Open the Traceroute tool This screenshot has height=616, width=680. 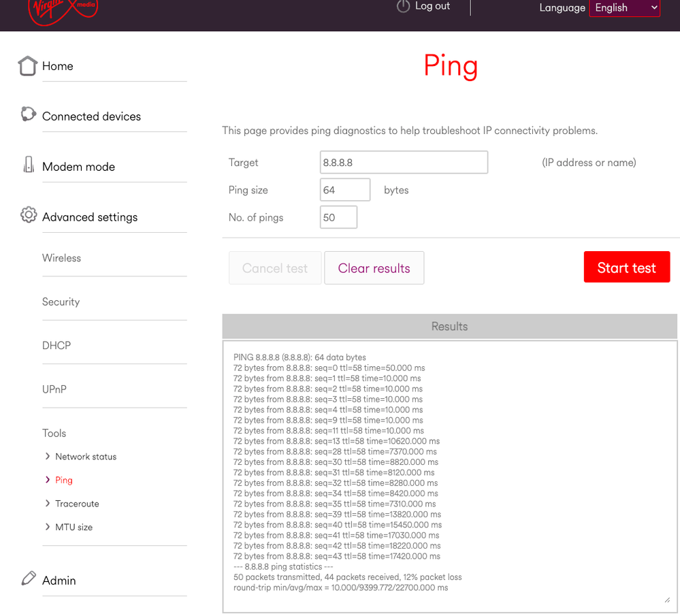[x=77, y=503]
